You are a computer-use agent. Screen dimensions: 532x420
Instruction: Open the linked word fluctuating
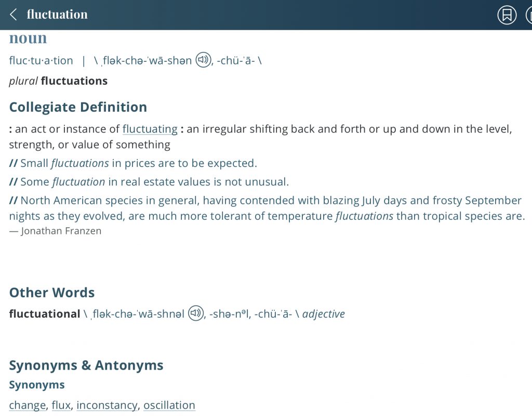150,129
